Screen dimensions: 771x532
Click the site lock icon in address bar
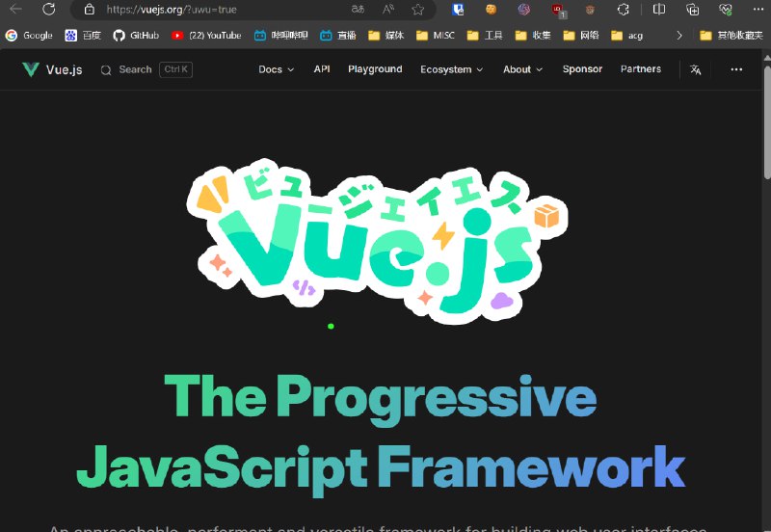pos(89,10)
